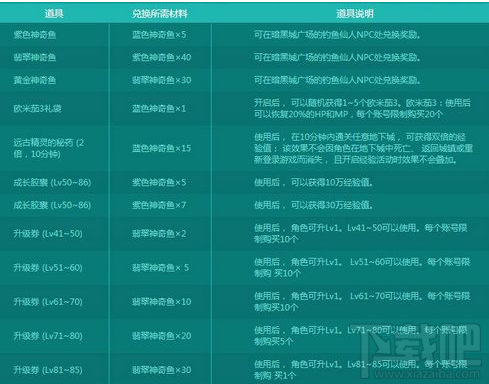Viewport: 489px width, 384px height.
Task: Click the '兑换所需材料' column header
Action: tap(160, 14)
